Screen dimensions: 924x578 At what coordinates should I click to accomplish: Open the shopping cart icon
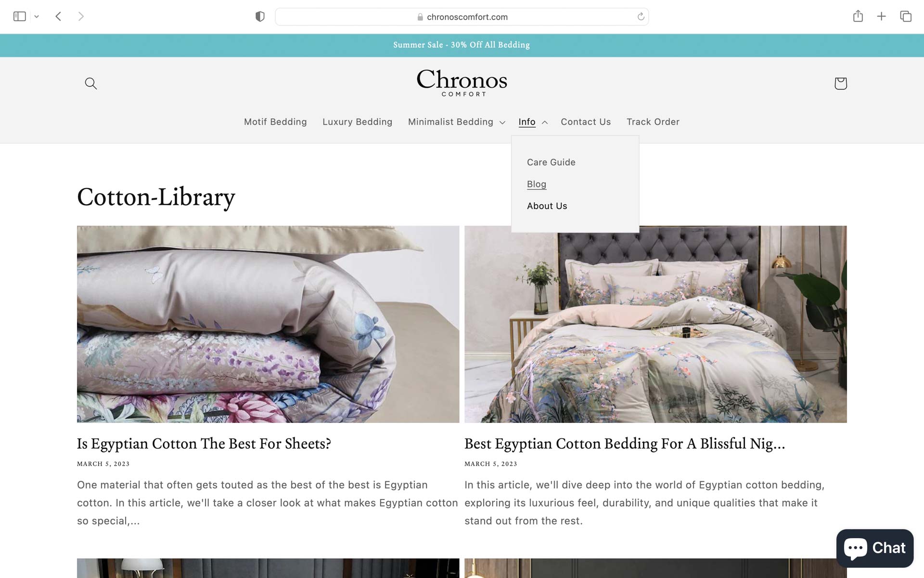point(840,83)
